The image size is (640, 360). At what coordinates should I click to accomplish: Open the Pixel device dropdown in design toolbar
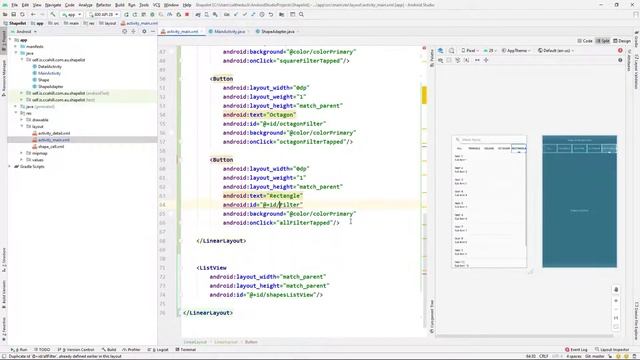pyautogui.click(x=470, y=51)
